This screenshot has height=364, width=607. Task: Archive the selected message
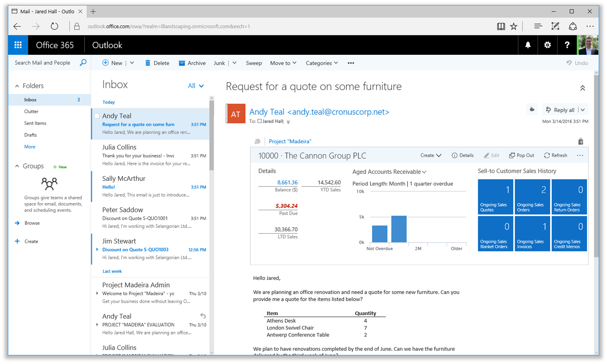coord(192,63)
